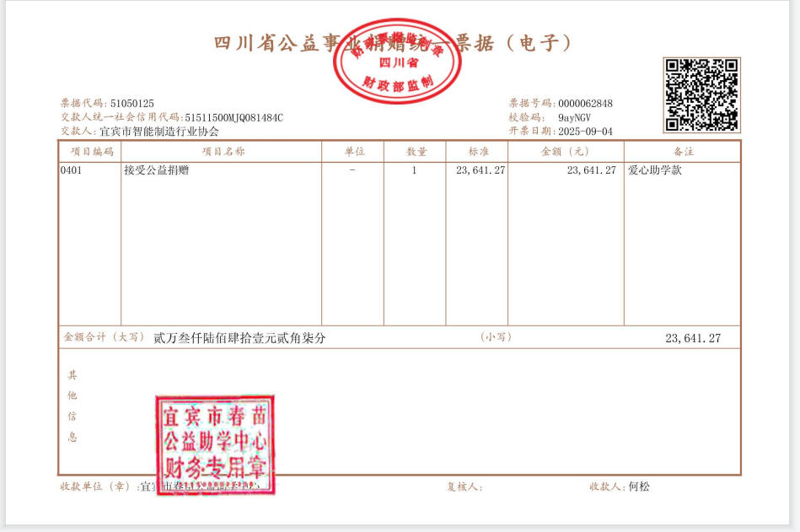Select payer name 宜宾市智能制造行业协会
Screen dimensions: 800x532
159,132
